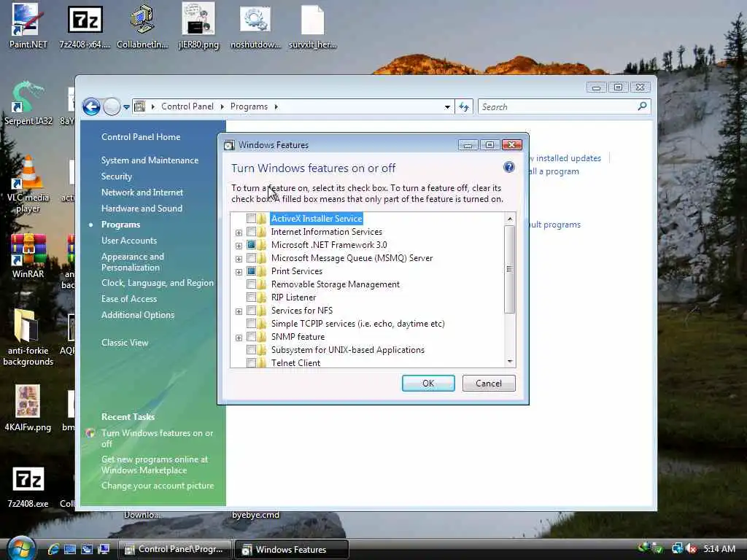Click the network tray icon

pos(676,548)
